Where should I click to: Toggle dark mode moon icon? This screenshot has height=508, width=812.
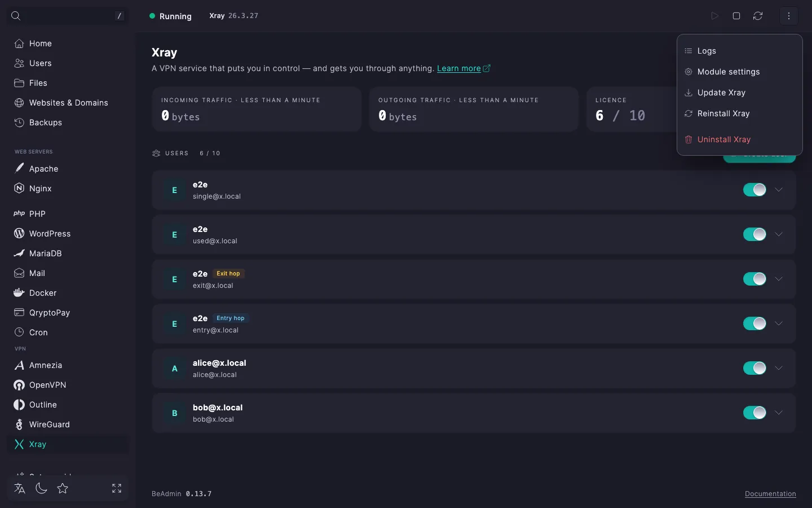(41, 488)
